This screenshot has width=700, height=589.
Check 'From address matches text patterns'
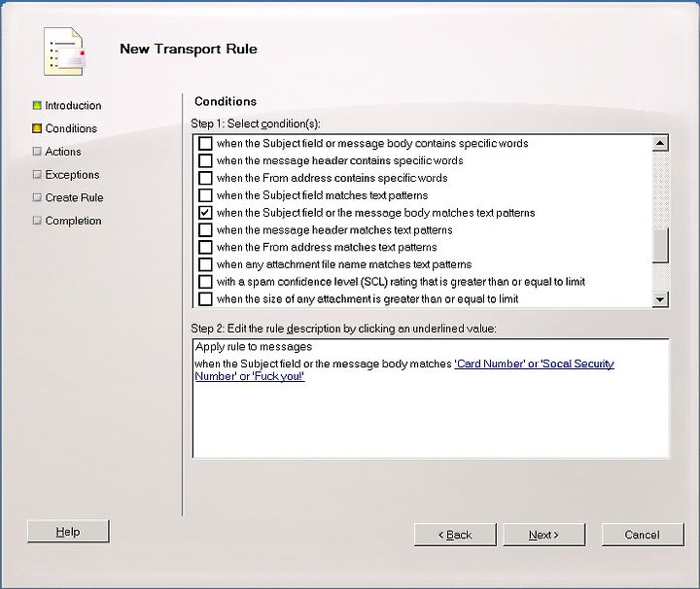click(x=205, y=247)
